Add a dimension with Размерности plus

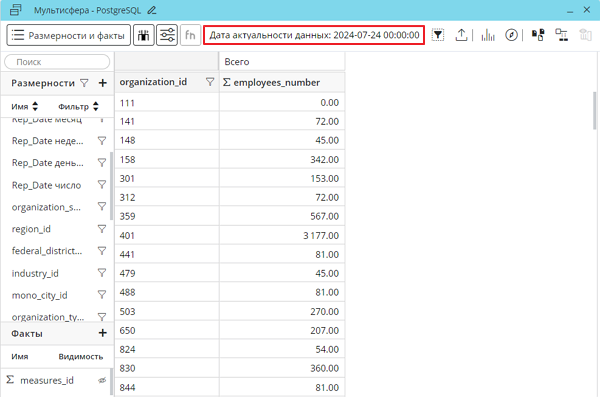(103, 83)
